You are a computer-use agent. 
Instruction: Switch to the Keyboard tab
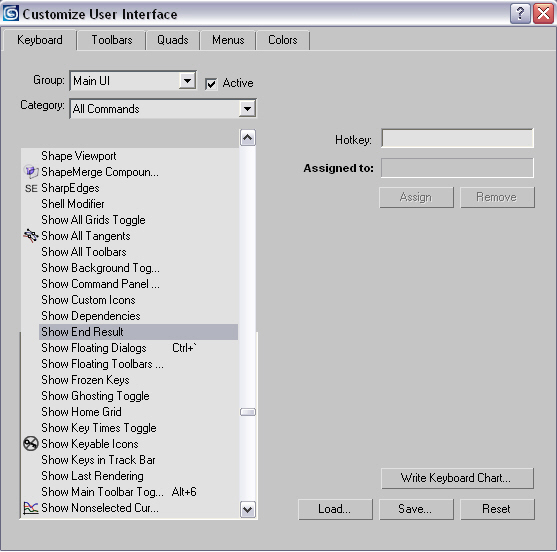[x=40, y=40]
